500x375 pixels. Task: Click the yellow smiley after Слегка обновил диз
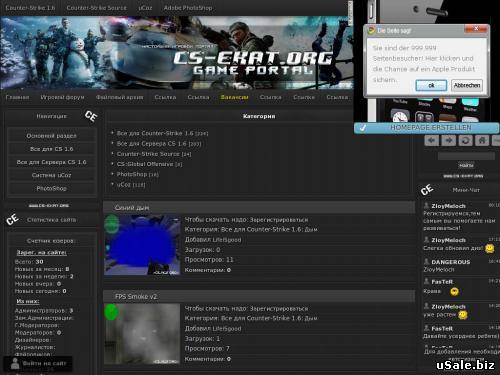coord(489,249)
